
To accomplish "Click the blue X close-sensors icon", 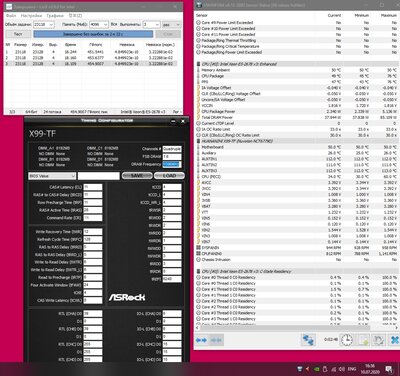I will 394,340.
